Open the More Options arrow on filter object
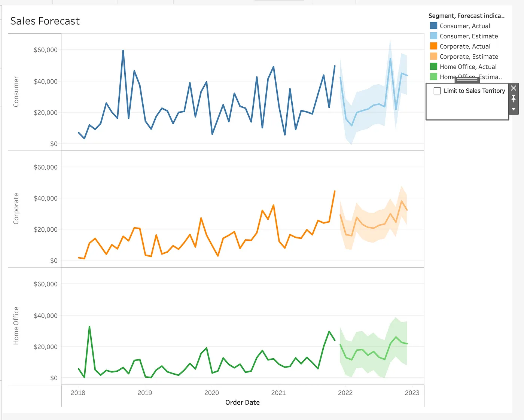Screen dimensions: 524x420 (x=514, y=109)
